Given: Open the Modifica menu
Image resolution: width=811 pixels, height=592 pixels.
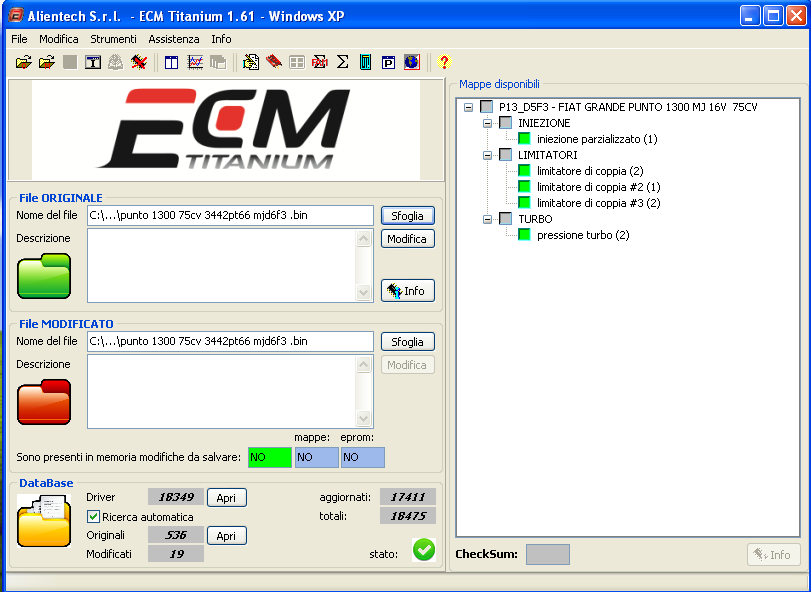Looking at the screenshot, I should click(x=58, y=39).
